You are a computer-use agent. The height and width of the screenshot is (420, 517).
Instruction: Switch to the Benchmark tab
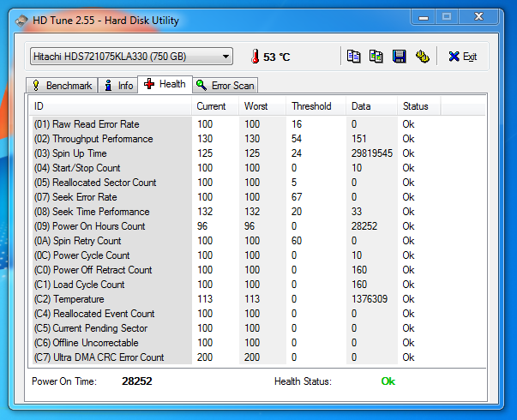click(62, 86)
